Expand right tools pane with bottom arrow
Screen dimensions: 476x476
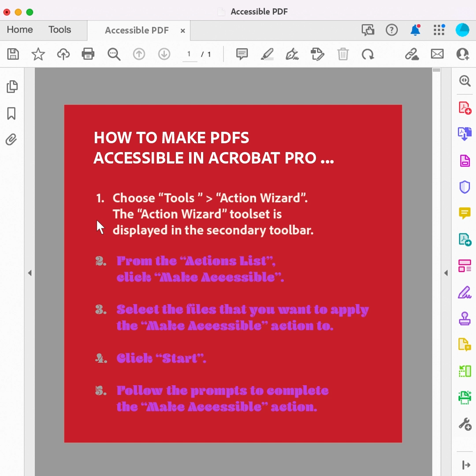465,465
